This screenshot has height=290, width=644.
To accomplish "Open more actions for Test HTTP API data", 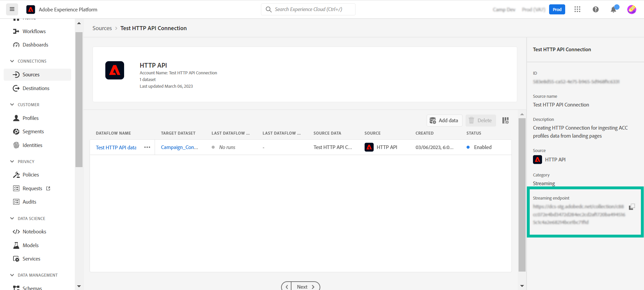I will pos(147,147).
